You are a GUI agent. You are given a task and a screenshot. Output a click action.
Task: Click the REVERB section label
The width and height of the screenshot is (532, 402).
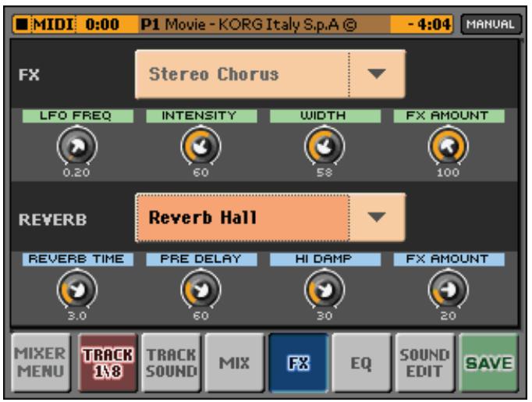pos(52,219)
